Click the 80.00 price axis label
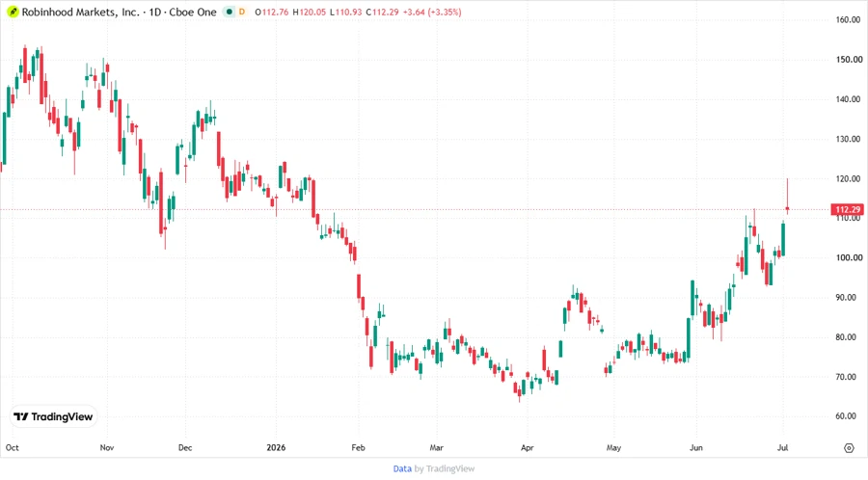The width and height of the screenshot is (868, 480). click(847, 337)
